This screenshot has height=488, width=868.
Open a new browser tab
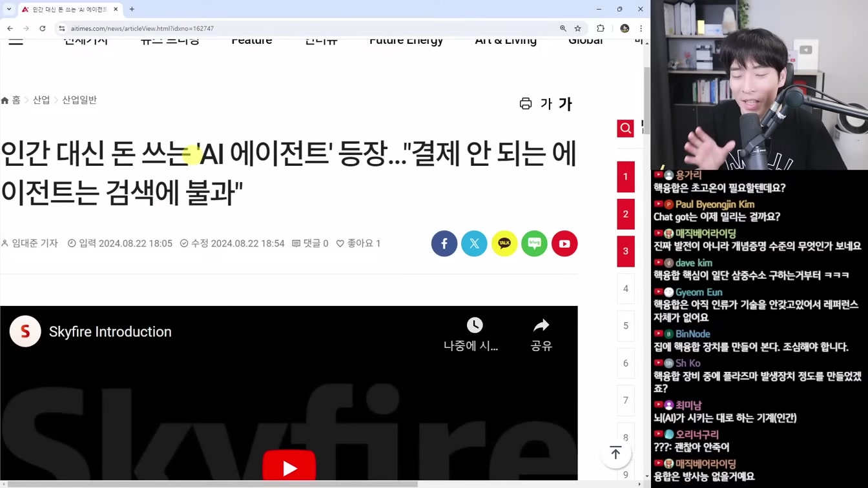[x=132, y=9]
